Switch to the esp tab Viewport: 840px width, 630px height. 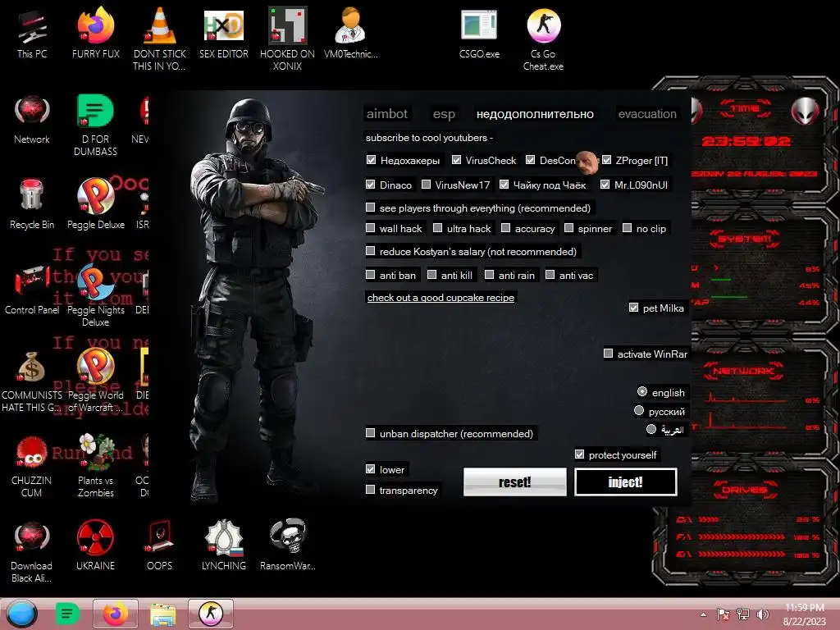(x=444, y=113)
